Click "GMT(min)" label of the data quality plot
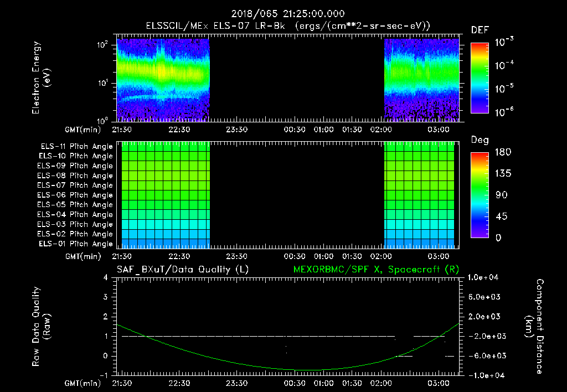This screenshot has height=392, width=567. (83, 383)
